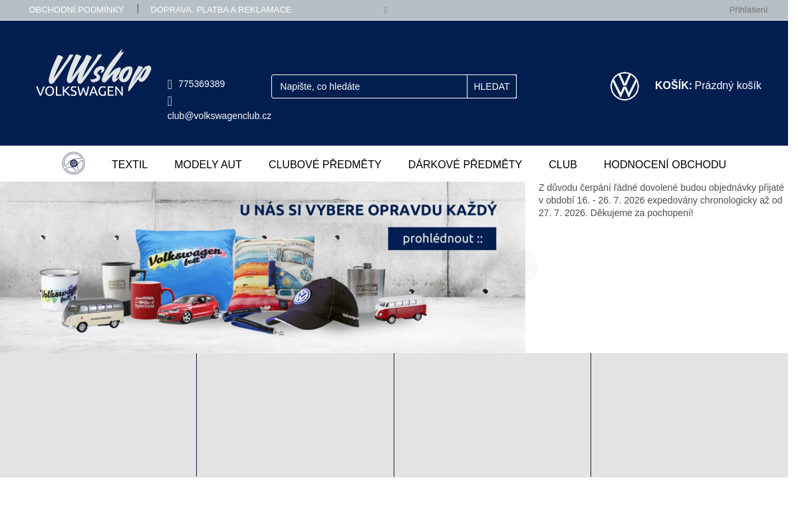
Task: Open Obchodní podmínky page
Action: (x=76, y=10)
